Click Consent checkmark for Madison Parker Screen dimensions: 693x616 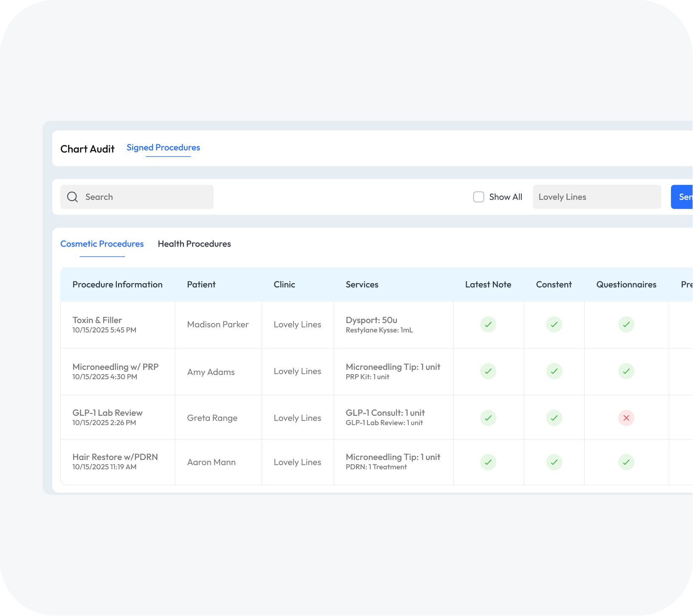[x=554, y=324]
